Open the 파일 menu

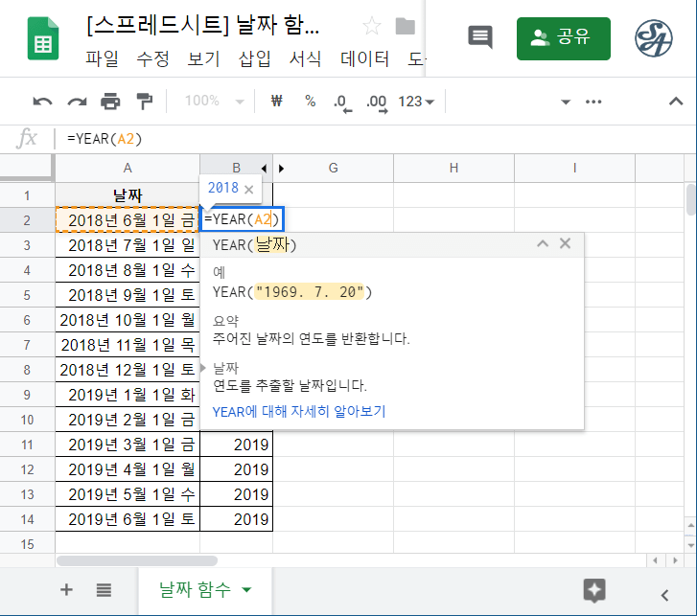[102, 59]
